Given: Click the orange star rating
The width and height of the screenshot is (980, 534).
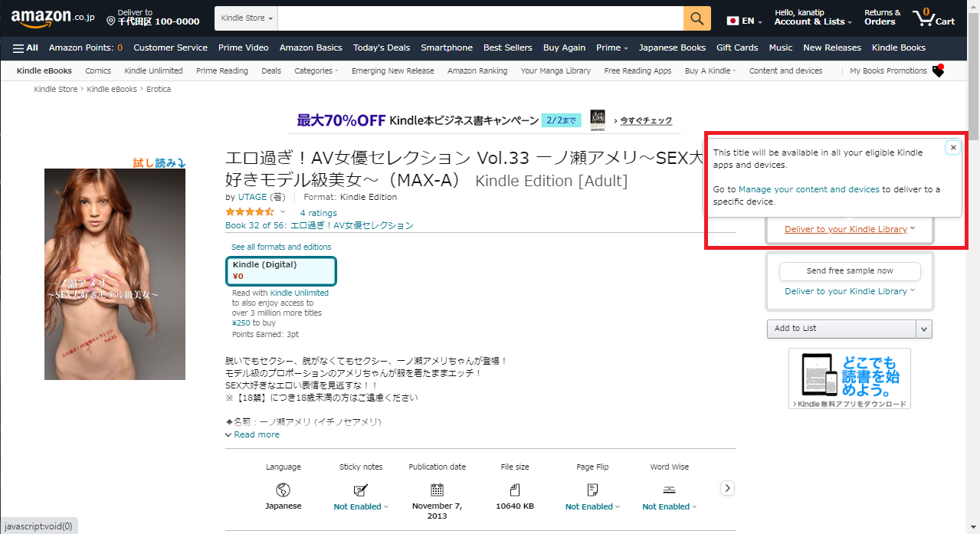Looking at the screenshot, I should pos(249,212).
